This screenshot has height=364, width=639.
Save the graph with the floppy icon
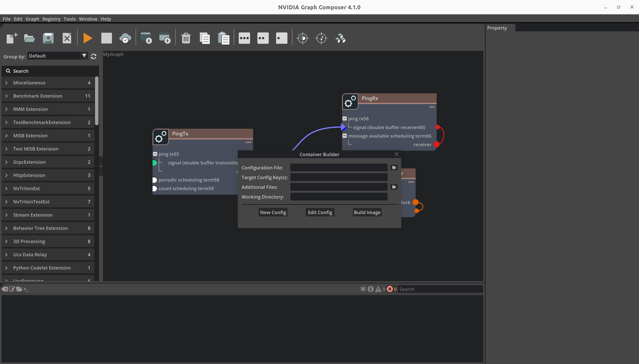coord(48,38)
